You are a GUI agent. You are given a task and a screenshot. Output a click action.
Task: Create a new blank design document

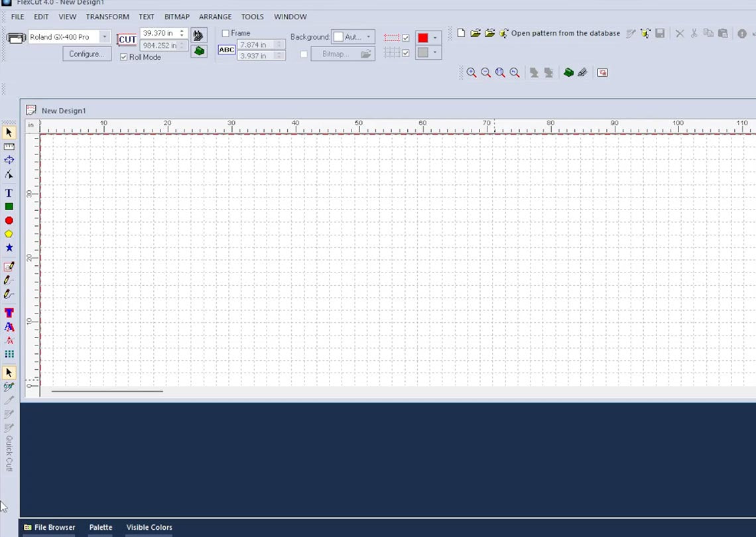(x=461, y=33)
